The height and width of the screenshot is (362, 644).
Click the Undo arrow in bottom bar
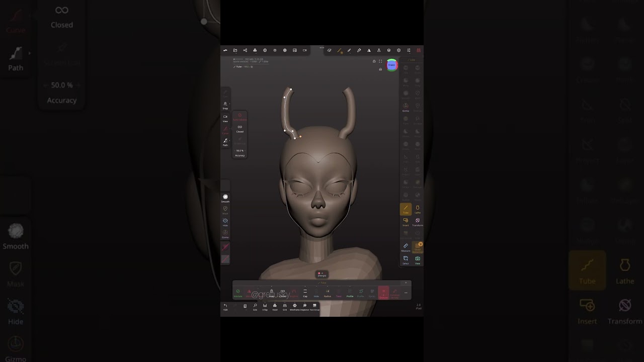click(x=225, y=306)
